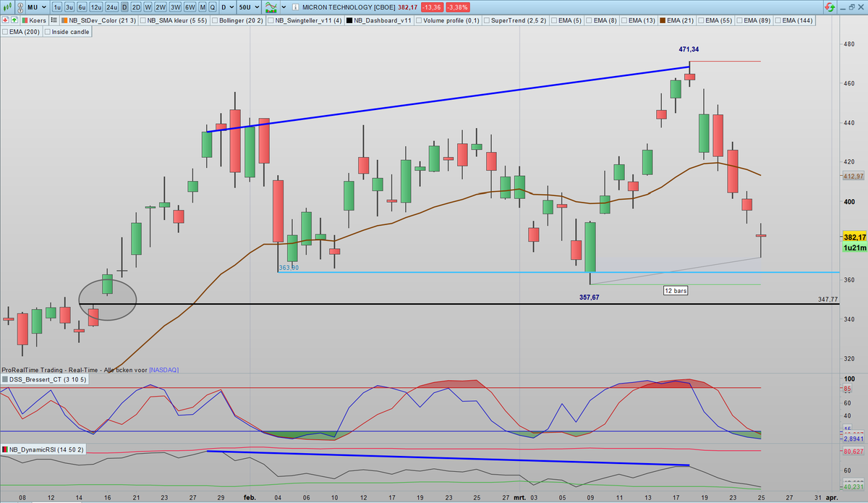Click the headset icon next to the histogram icon
This screenshot has height=503, width=868.
pyautogui.click(x=20, y=7)
